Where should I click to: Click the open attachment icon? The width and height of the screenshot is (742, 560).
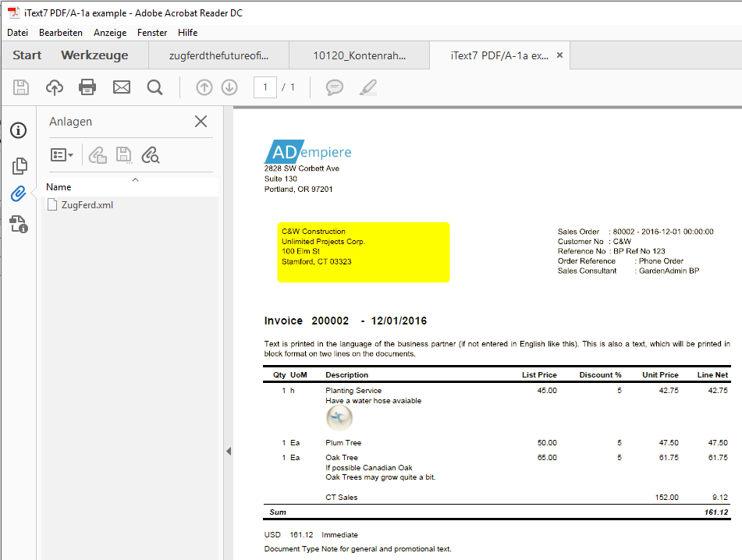(x=98, y=155)
